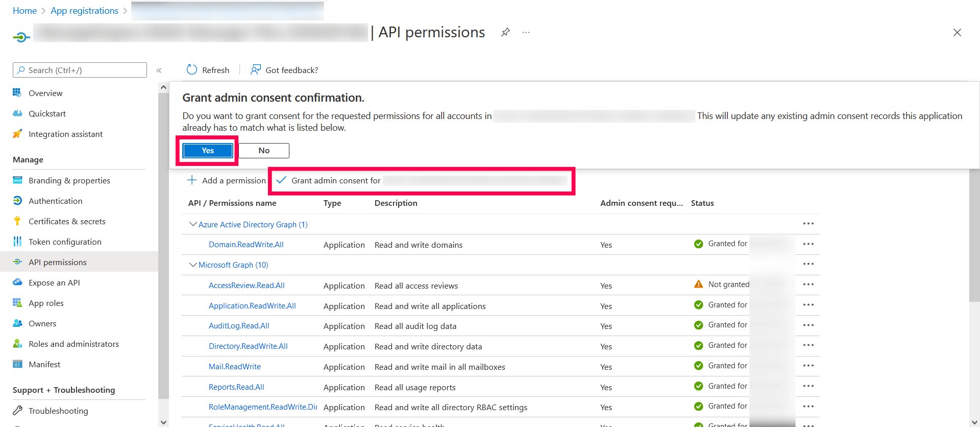Viewport: 980px width, 427px height.
Task: Decline consent with the No button
Action: click(264, 151)
